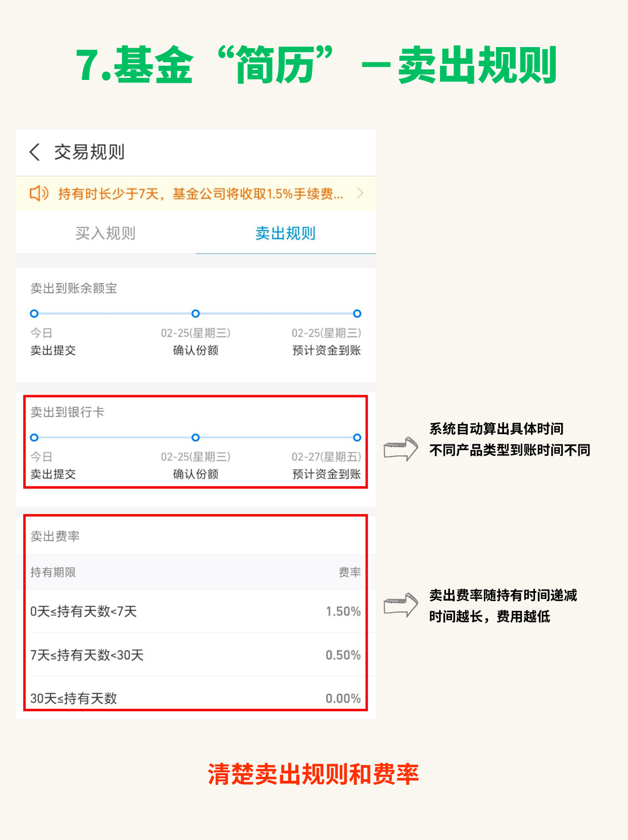This screenshot has height=840, width=628.
Task: Click the 02-27 end node of 银行卡 timeline
Action: tap(357, 438)
